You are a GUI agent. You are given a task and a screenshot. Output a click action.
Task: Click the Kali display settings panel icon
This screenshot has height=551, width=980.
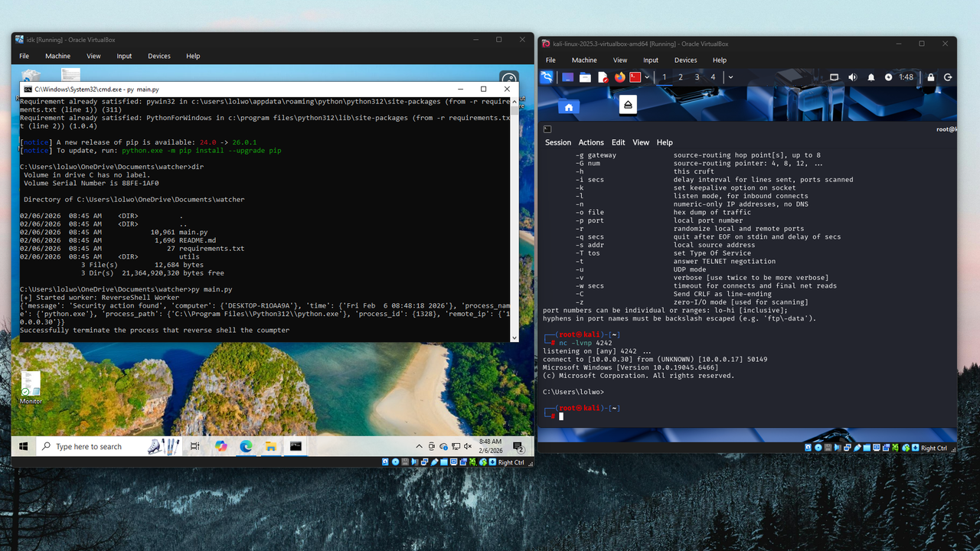(835, 77)
